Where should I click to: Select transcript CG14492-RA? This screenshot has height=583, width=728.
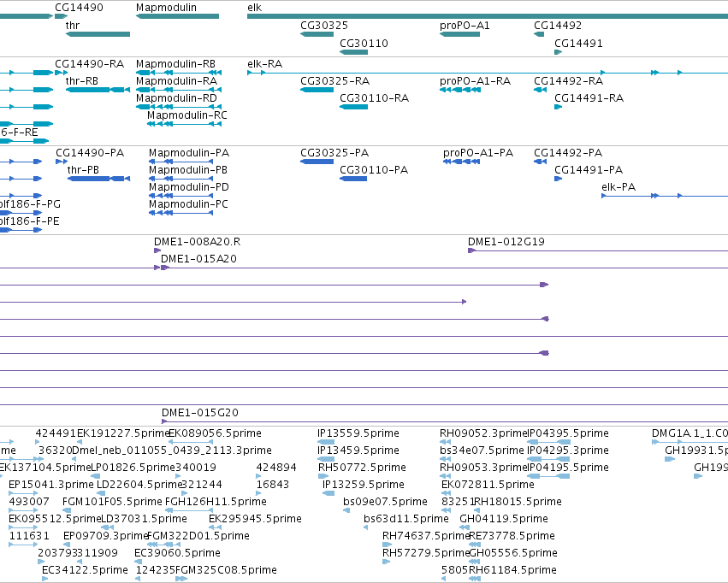tap(568, 80)
